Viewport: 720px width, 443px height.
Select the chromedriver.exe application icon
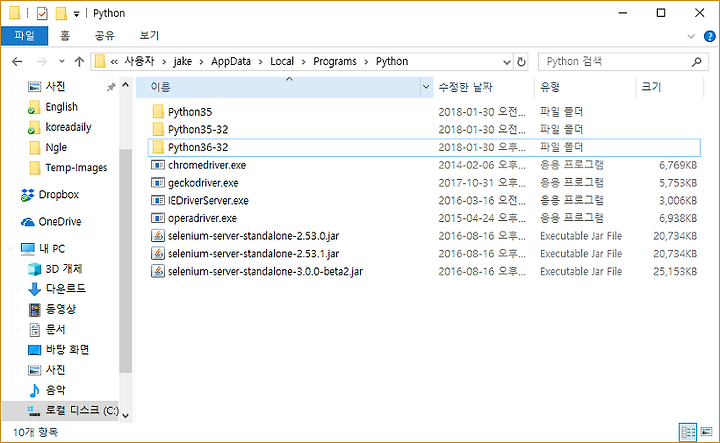pos(158,165)
